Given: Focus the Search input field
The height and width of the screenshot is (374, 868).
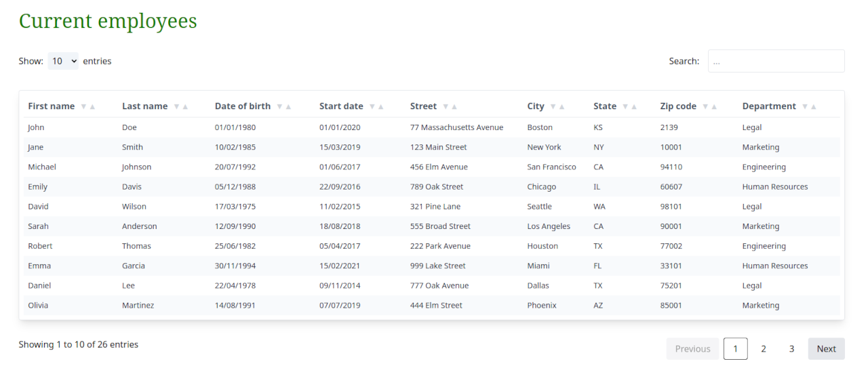Looking at the screenshot, I should tap(776, 61).
